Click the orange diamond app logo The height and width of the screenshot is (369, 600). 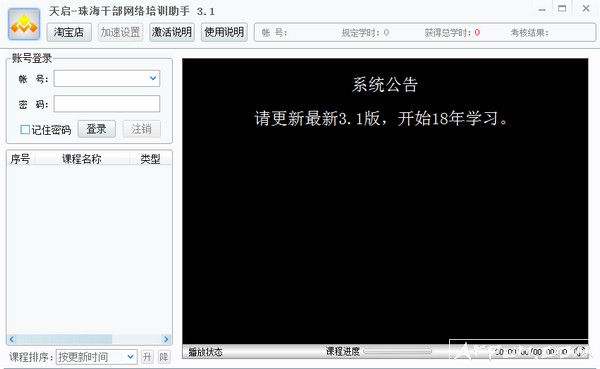coord(24,24)
